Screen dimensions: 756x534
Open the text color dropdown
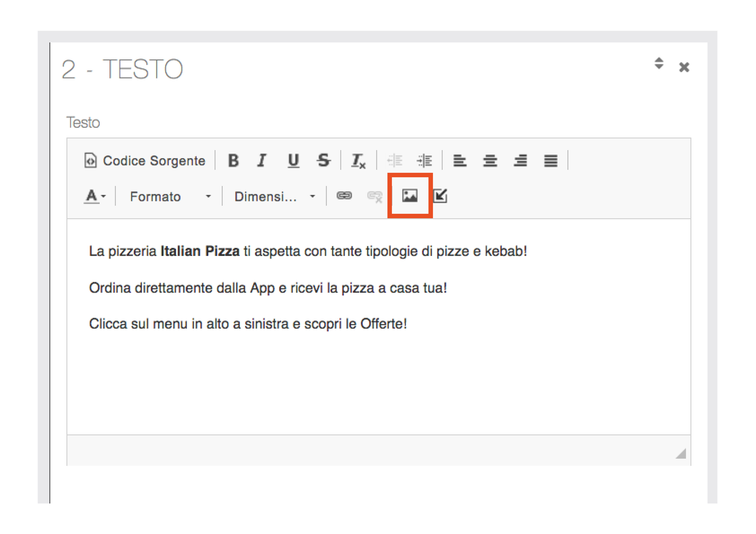click(x=95, y=196)
